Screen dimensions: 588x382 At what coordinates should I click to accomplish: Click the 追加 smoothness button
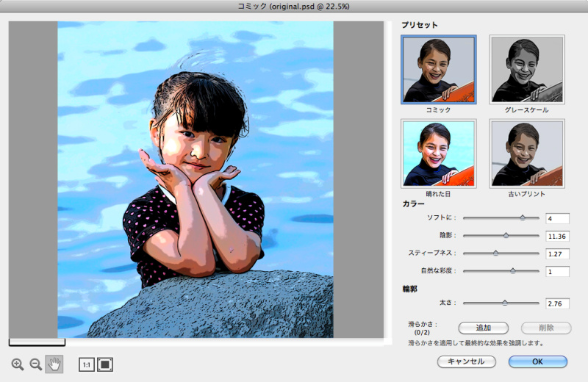point(484,328)
